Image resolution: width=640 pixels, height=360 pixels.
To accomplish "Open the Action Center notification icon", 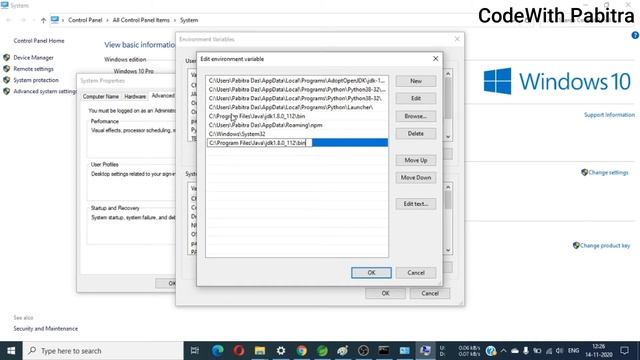I will (624, 351).
